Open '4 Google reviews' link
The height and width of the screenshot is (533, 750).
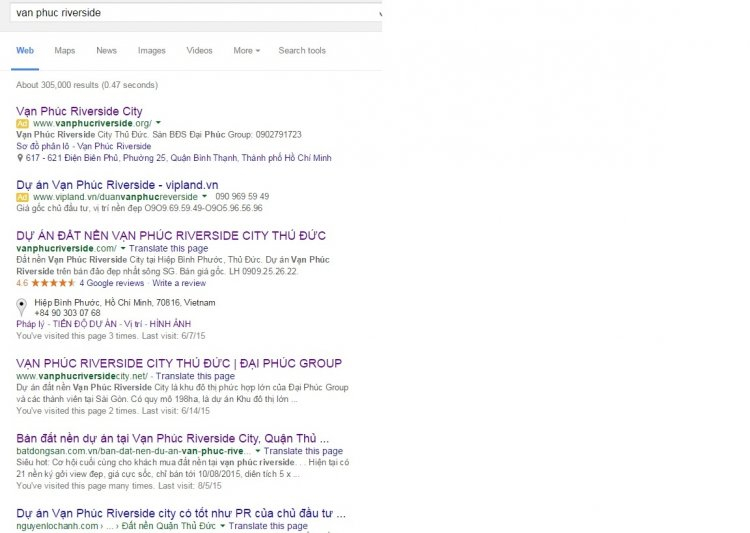click(111, 283)
